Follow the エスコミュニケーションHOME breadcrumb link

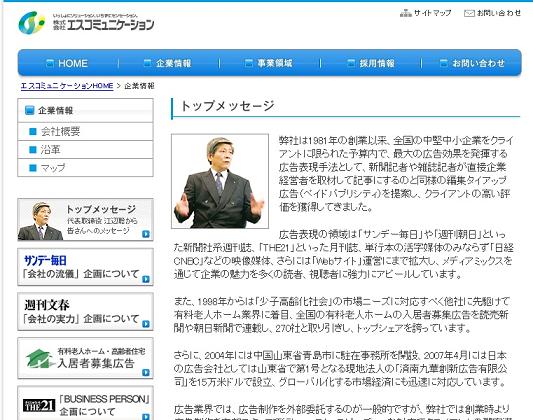click(67, 86)
